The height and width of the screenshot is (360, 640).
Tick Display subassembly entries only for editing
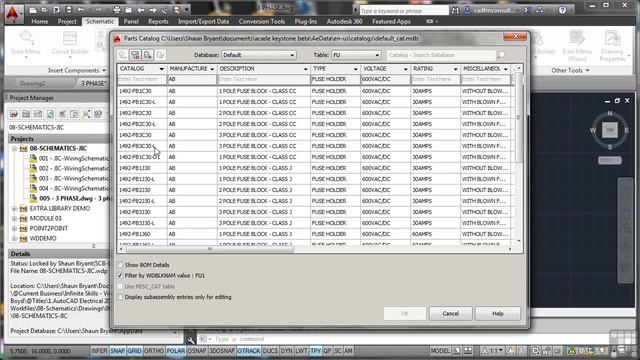click(x=120, y=297)
